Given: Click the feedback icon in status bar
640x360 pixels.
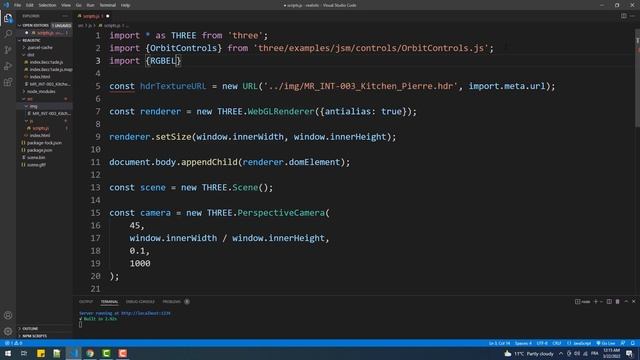Looking at the screenshot, I should pyautogui.click(x=623, y=343).
